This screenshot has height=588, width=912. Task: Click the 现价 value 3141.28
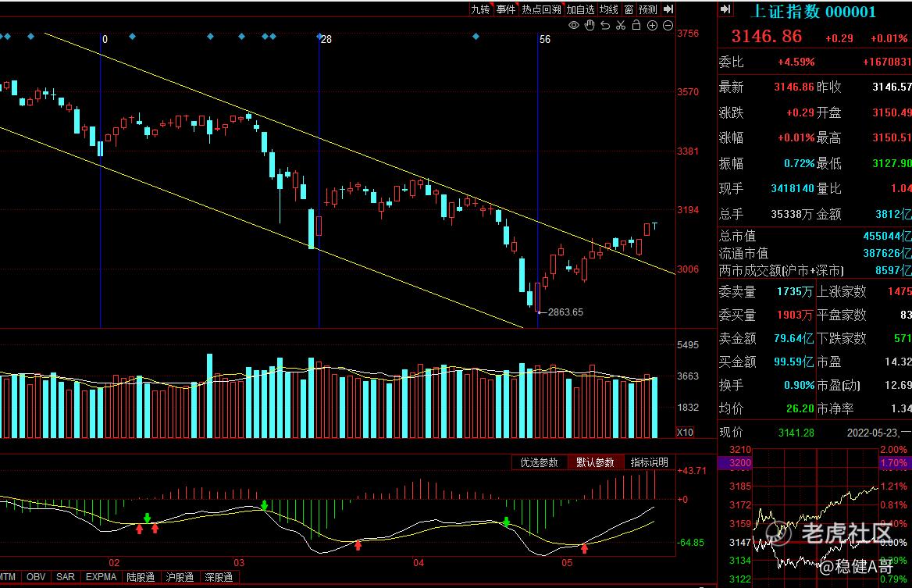click(796, 433)
